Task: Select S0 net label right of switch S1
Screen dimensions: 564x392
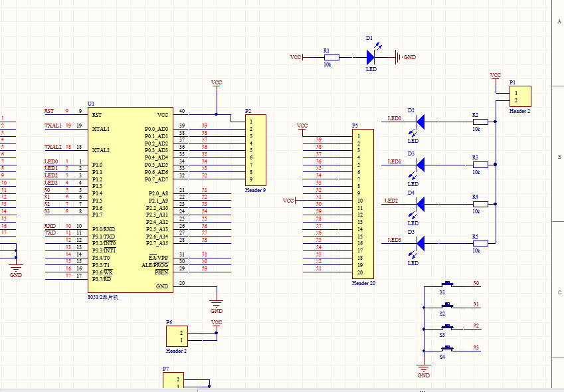Action: [x=476, y=284]
